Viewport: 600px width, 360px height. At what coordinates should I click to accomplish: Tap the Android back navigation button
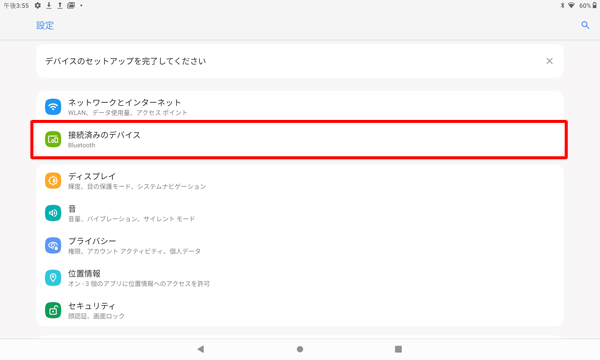coord(201,349)
